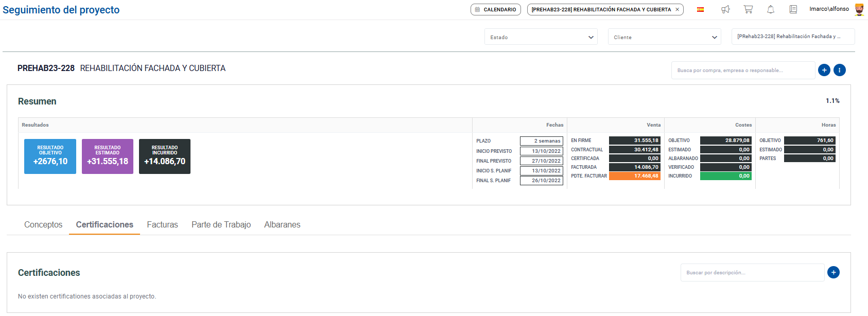Image resolution: width=868 pixels, height=316 pixels.
Task: Switch to the Conceptos tab
Action: [x=43, y=224]
